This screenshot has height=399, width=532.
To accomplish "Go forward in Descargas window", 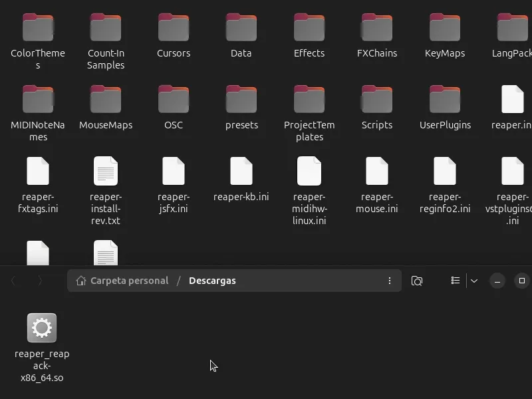I will [40, 281].
